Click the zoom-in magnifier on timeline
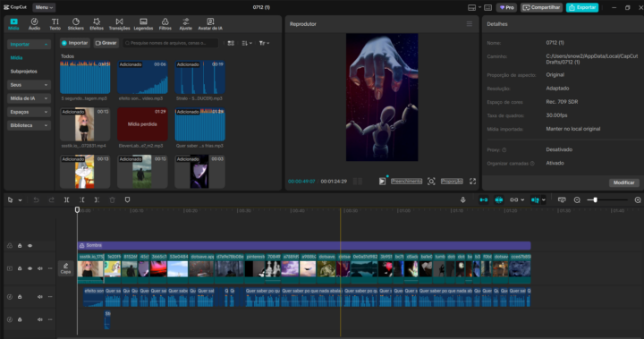Viewport: 644px width, 339px height. (638, 199)
